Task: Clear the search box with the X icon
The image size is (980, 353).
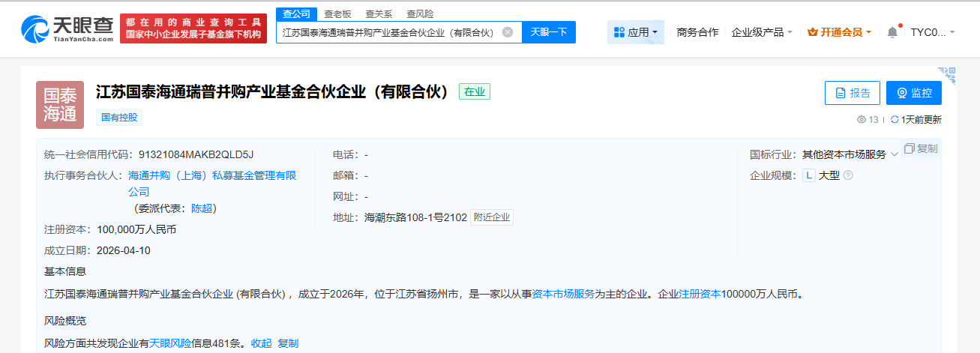Action: pos(508,32)
